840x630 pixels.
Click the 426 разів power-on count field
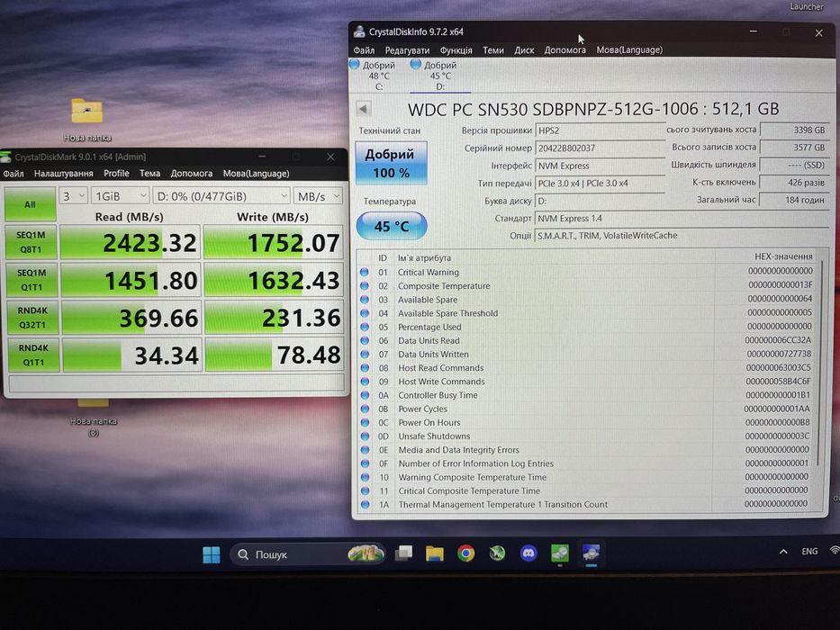(795, 183)
